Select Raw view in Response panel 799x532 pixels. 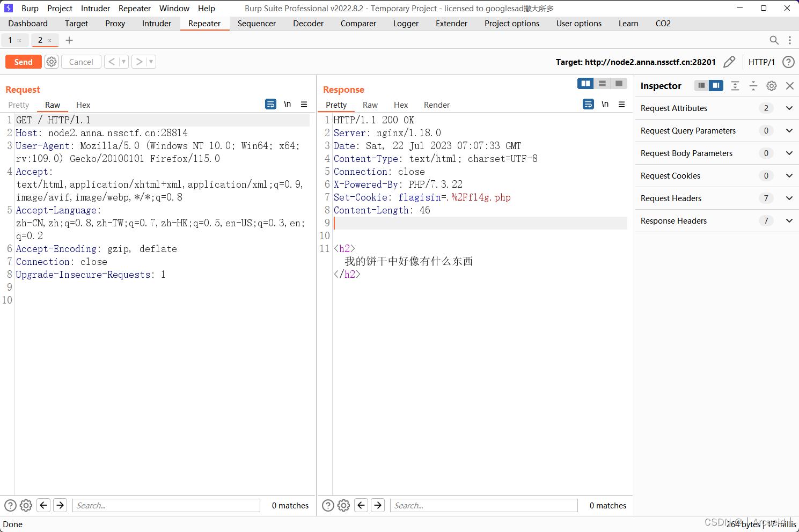[x=370, y=105]
